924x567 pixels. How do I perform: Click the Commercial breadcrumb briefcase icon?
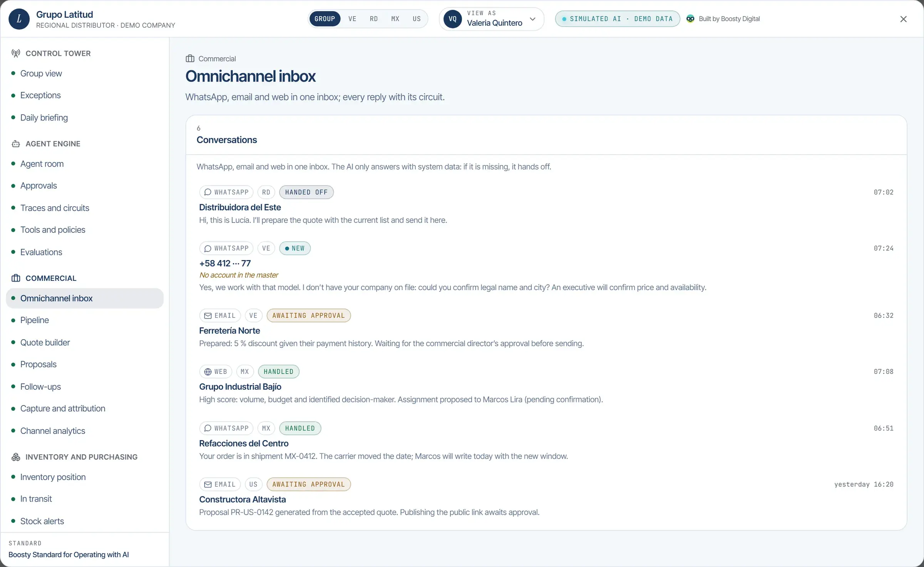tap(190, 58)
